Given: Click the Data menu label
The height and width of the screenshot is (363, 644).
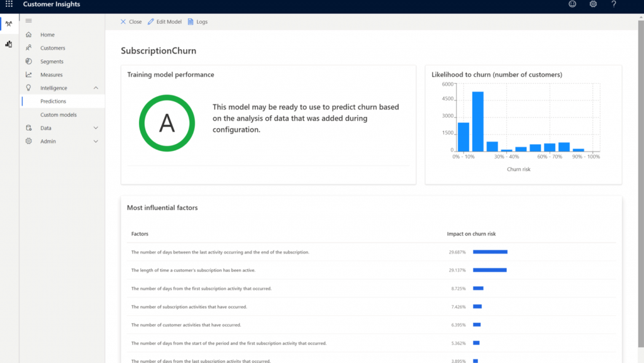Looking at the screenshot, I should tap(45, 128).
